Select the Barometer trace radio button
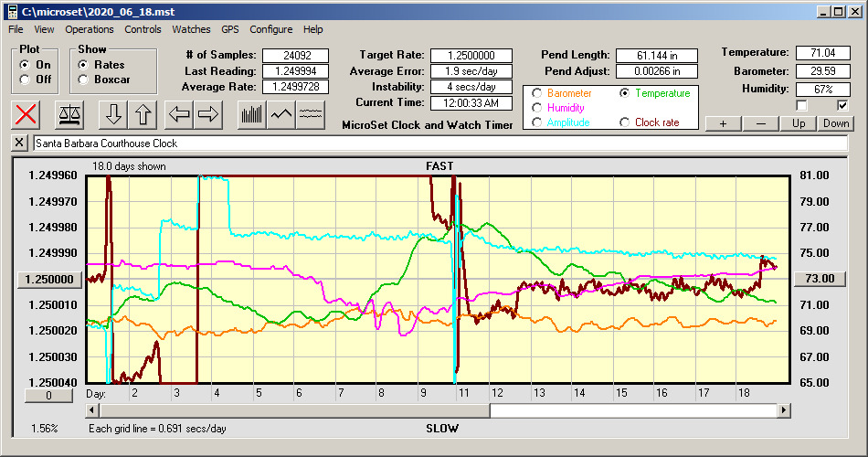 pyautogui.click(x=536, y=93)
